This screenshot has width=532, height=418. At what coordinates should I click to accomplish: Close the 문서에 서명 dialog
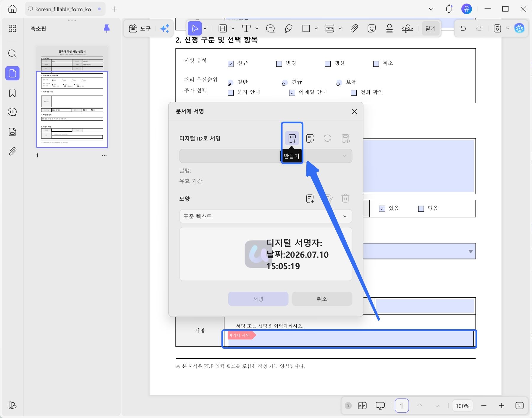pyautogui.click(x=354, y=111)
